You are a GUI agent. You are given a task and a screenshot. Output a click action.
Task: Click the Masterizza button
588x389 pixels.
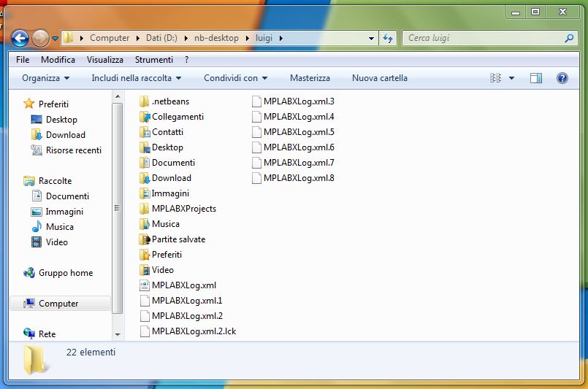(x=310, y=78)
